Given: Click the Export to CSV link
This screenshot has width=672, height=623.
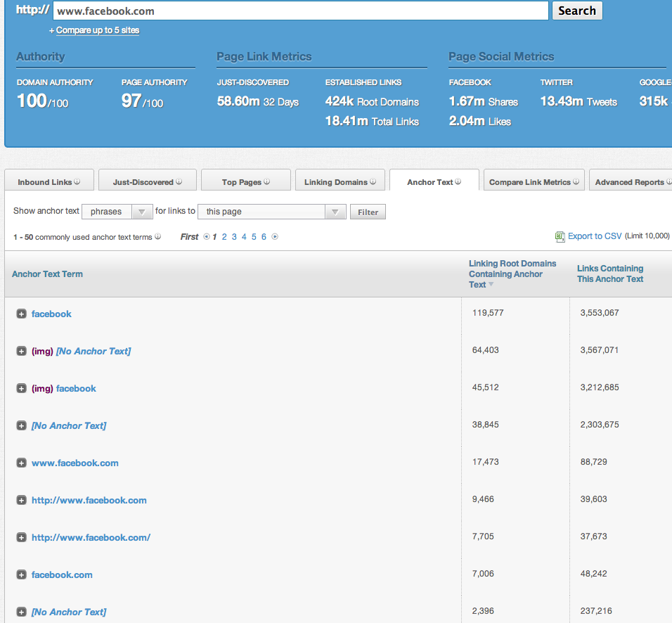Looking at the screenshot, I should pos(595,236).
